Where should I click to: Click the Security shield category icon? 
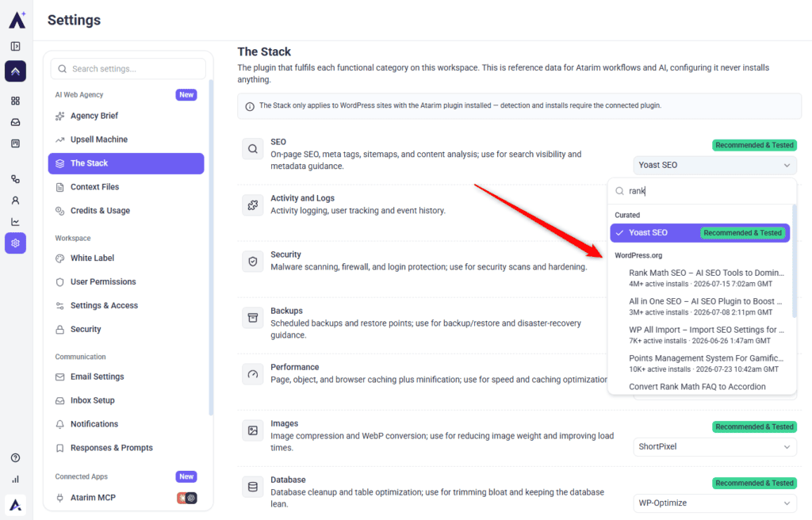tap(253, 262)
